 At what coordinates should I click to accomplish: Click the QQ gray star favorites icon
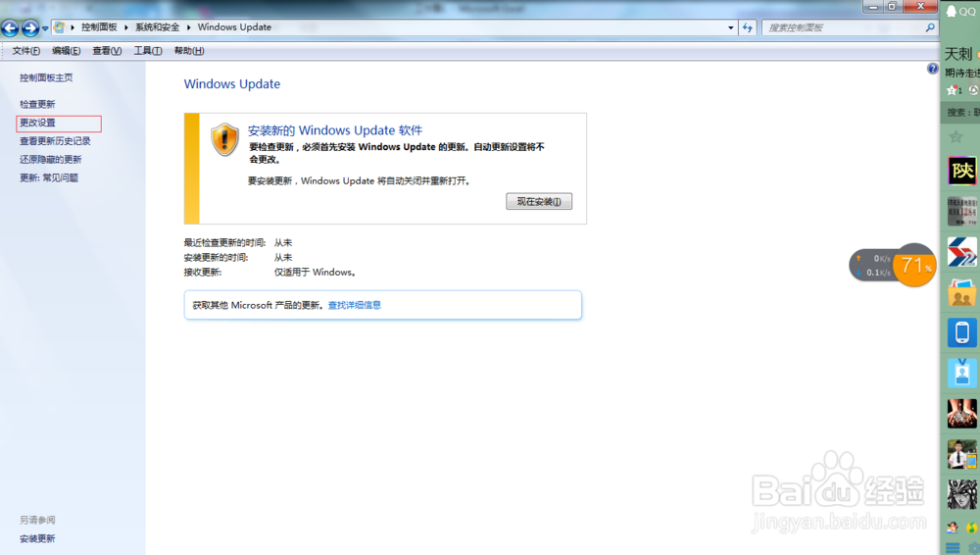pyautogui.click(x=955, y=135)
